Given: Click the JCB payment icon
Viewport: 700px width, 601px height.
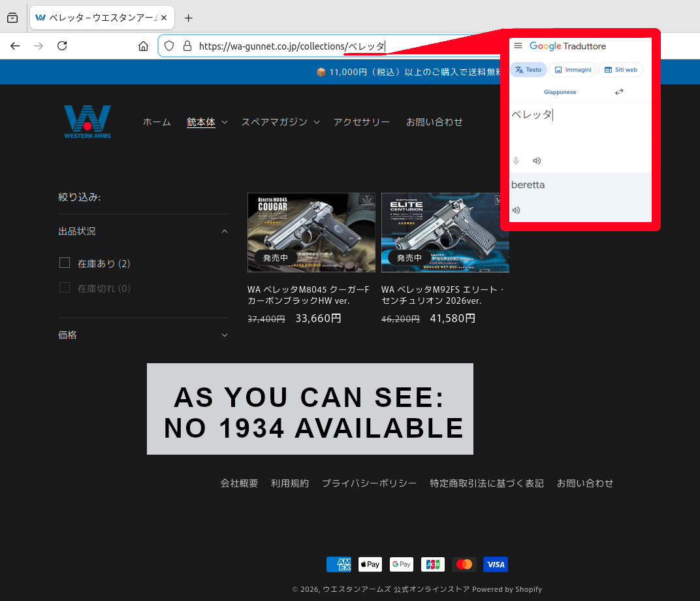Looking at the screenshot, I should (x=432, y=564).
